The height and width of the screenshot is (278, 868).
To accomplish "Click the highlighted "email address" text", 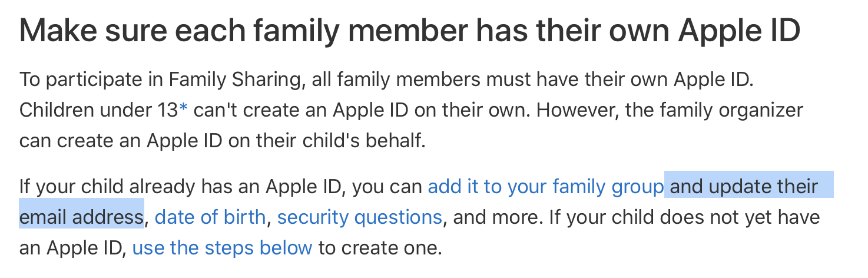I will [x=81, y=217].
